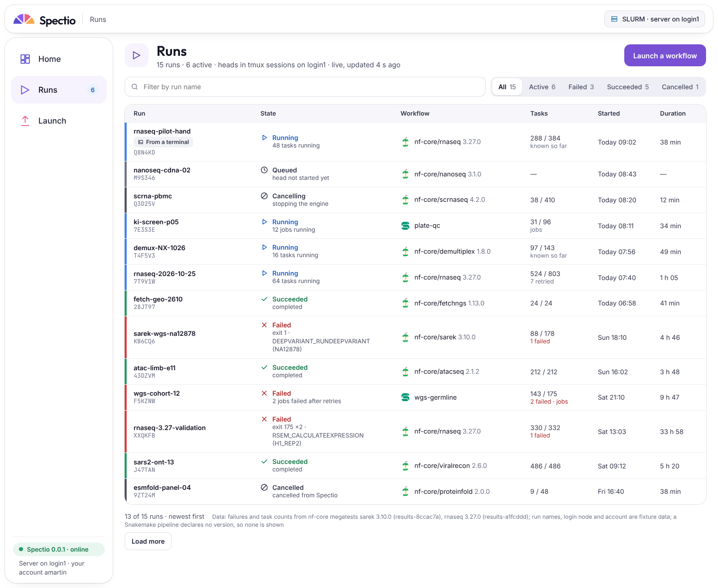
Task: Click the Launch upload arrow icon
Action: point(25,121)
